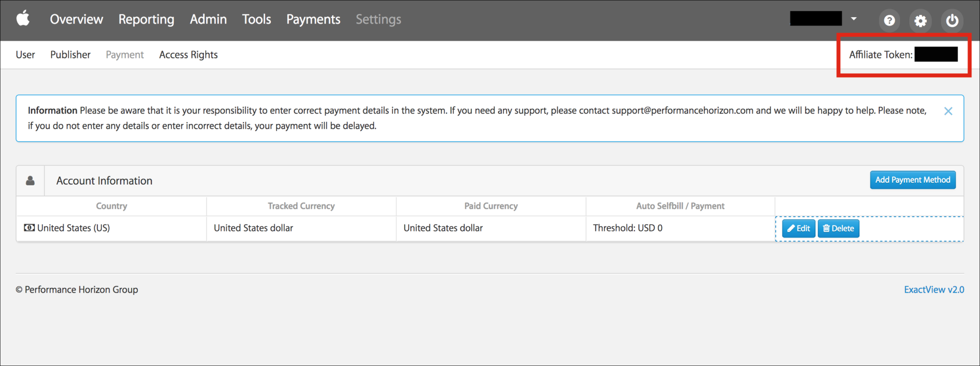
Task: Dismiss the Information banner with X
Action: pos(948,111)
